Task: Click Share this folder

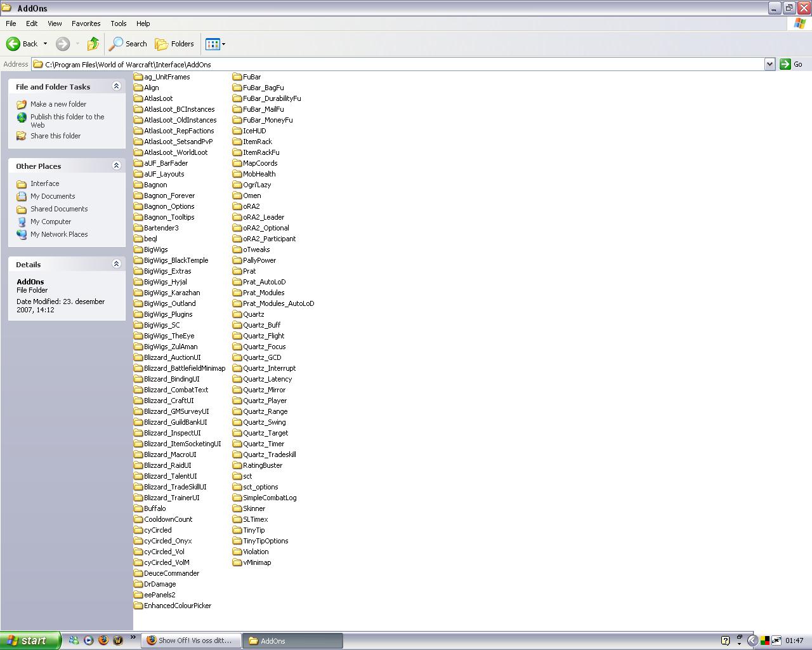Action: (x=56, y=136)
